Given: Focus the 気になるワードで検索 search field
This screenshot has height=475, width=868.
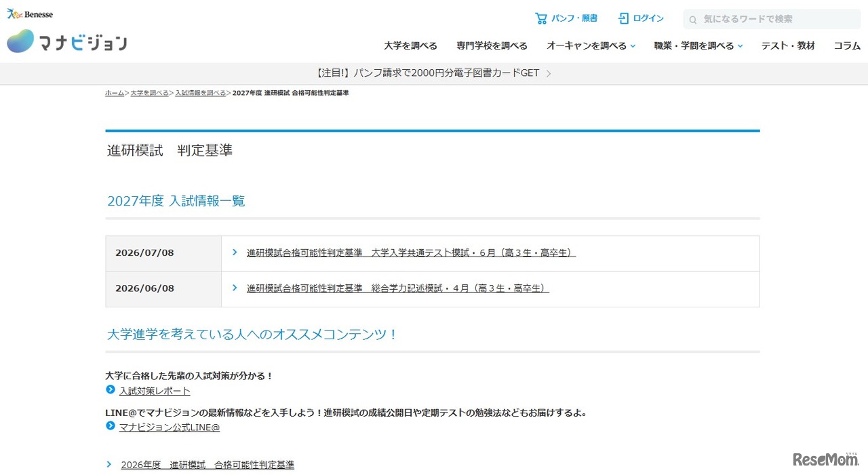Looking at the screenshot, I should (x=772, y=19).
